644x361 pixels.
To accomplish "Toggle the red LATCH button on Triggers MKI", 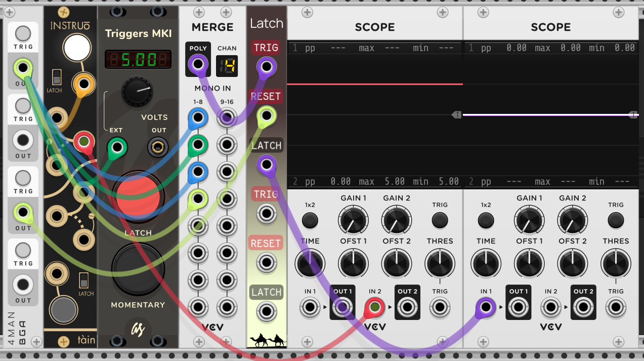I will [x=138, y=198].
